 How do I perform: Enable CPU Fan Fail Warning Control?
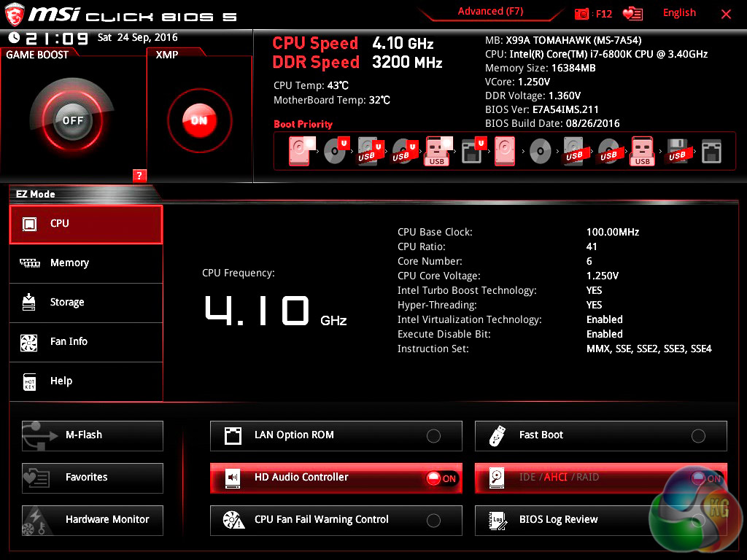click(x=336, y=520)
